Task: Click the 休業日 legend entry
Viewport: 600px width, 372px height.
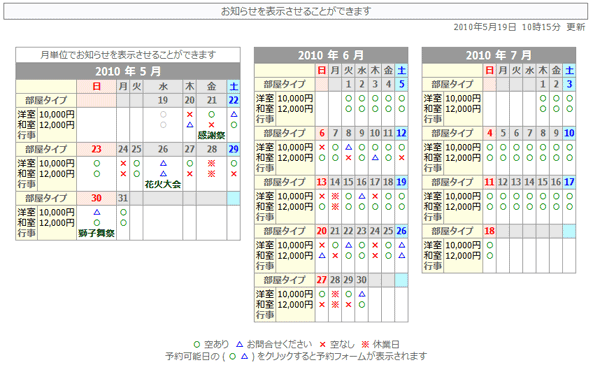Action: [380, 344]
